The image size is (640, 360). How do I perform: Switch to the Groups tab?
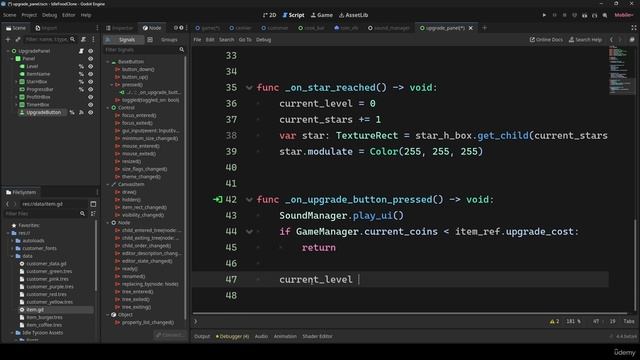point(169,40)
